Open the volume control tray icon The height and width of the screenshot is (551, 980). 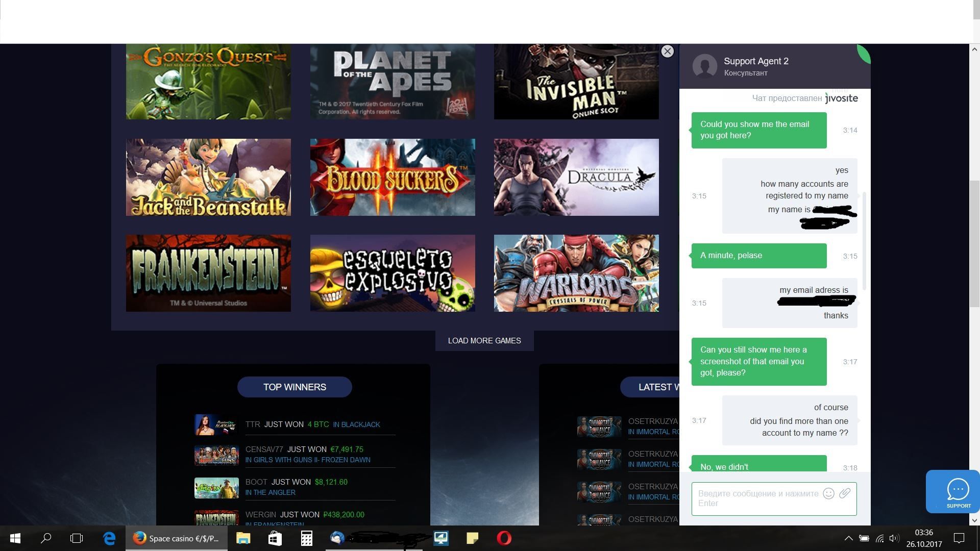click(894, 538)
